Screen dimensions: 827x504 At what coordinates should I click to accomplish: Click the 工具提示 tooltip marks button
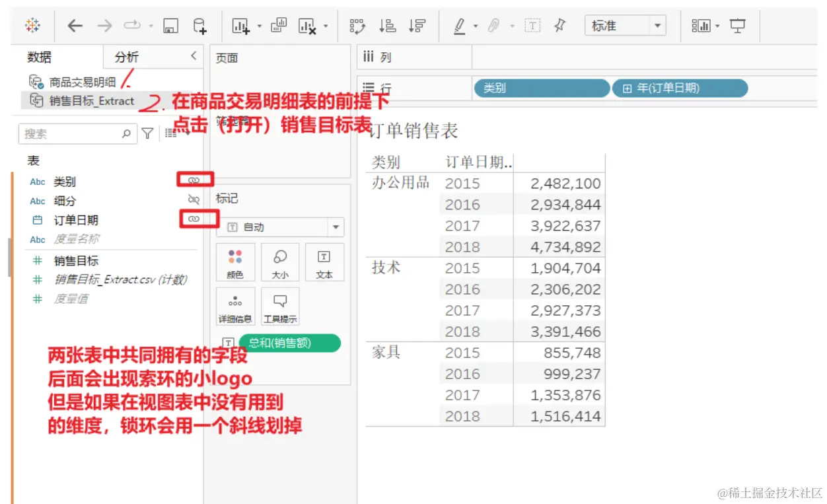point(280,306)
